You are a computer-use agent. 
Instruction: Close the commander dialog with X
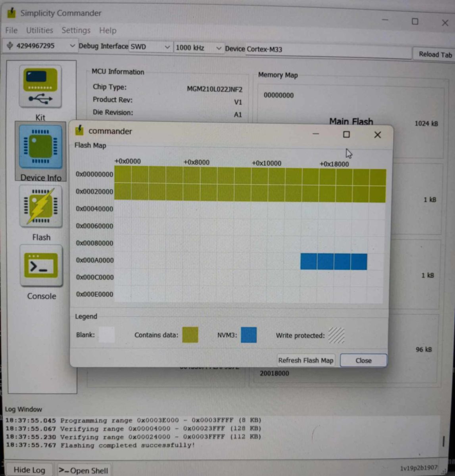377,135
